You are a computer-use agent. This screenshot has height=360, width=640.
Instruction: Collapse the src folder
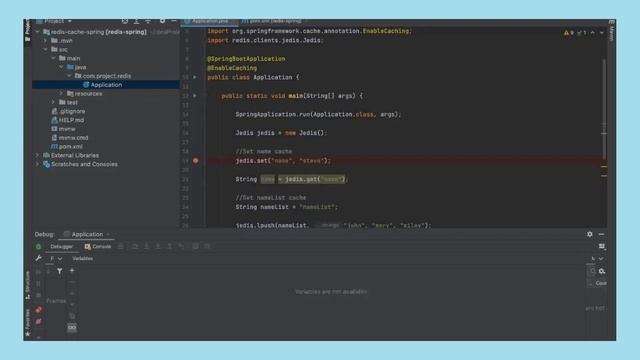pos(46,49)
